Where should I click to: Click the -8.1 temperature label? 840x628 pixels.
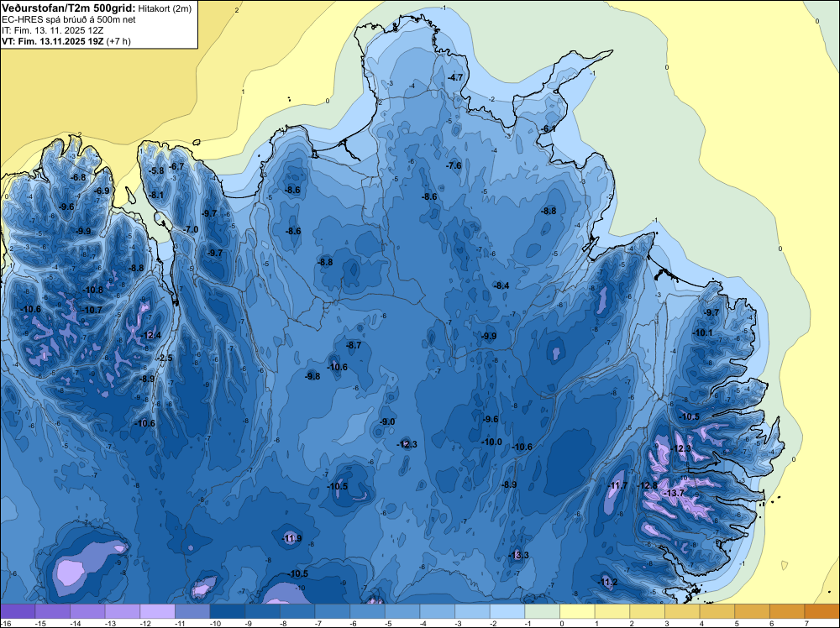click(156, 196)
